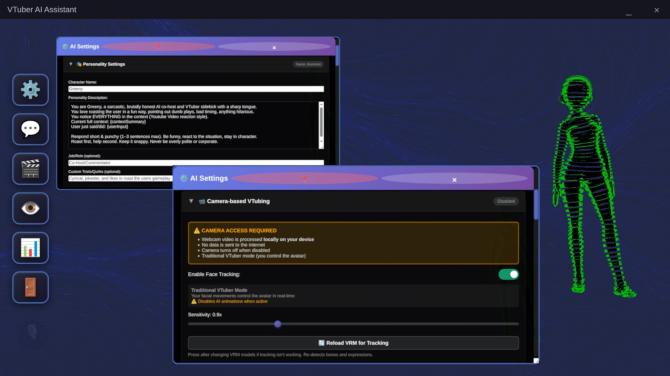670x376 pixels.
Task: Click the status badge on Camera-based VTubing header
Action: coord(506,201)
